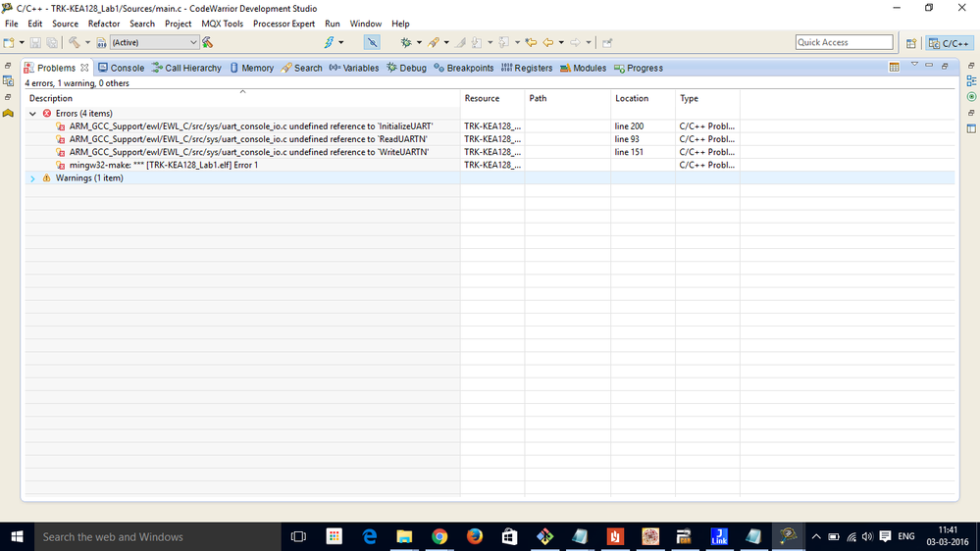Collapse the Errors (4 items) group
This screenshot has height=551, width=980.
(32, 114)
